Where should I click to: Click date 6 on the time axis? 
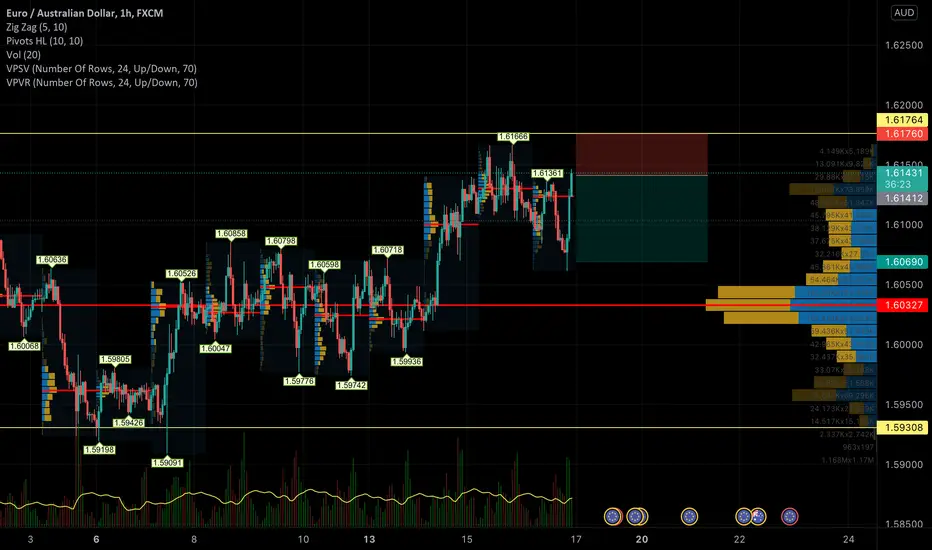coord(96,539)
